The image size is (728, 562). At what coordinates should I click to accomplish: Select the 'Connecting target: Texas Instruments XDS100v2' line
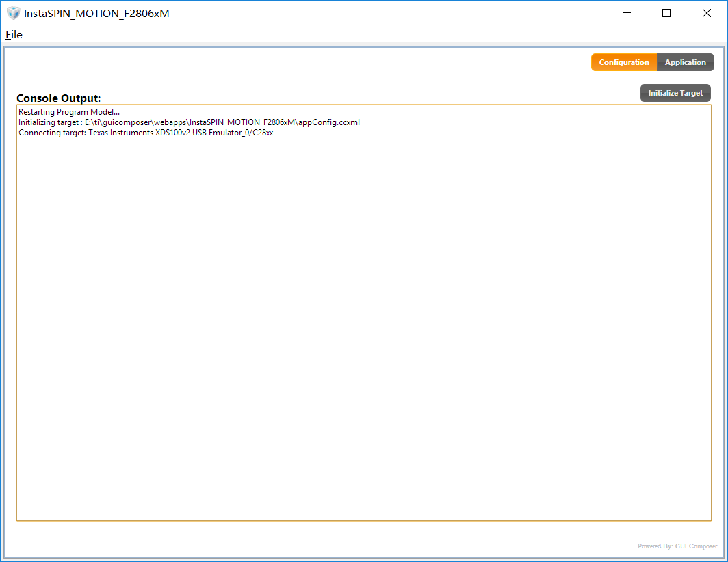coord(146,133)
